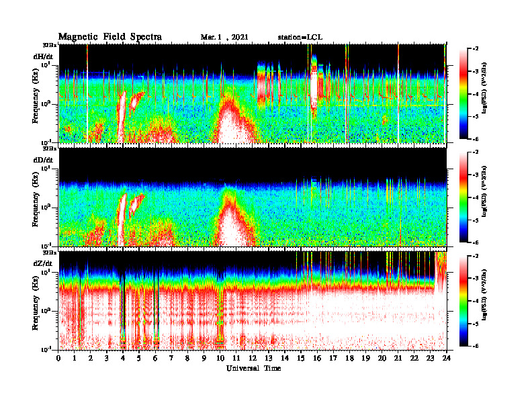Click hour tick label '15' on Universal Time axis
This screenshot has width=532, height=411.
coord(301,358)
